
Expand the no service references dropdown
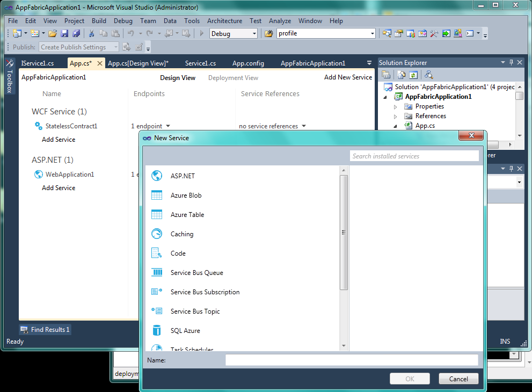coord(304,126)
